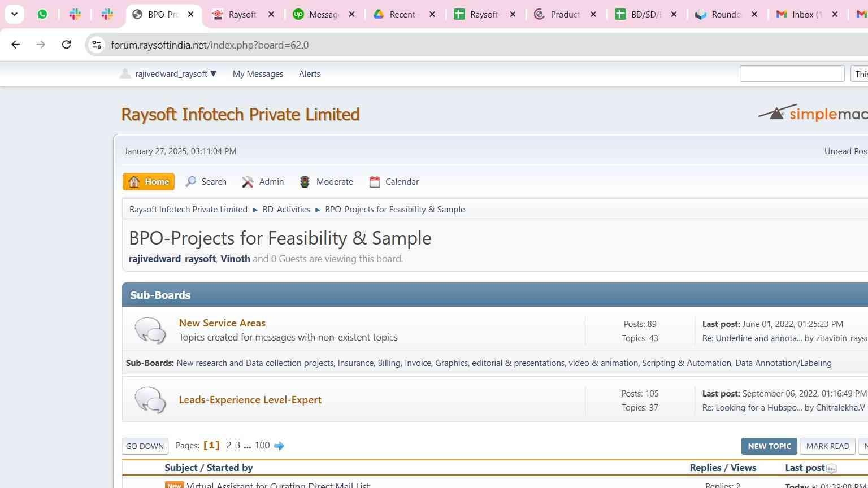The image size is (868, 488).
Task: Open Graphics, editorial & presentations sub-board
Action: [x=500, y=363]
